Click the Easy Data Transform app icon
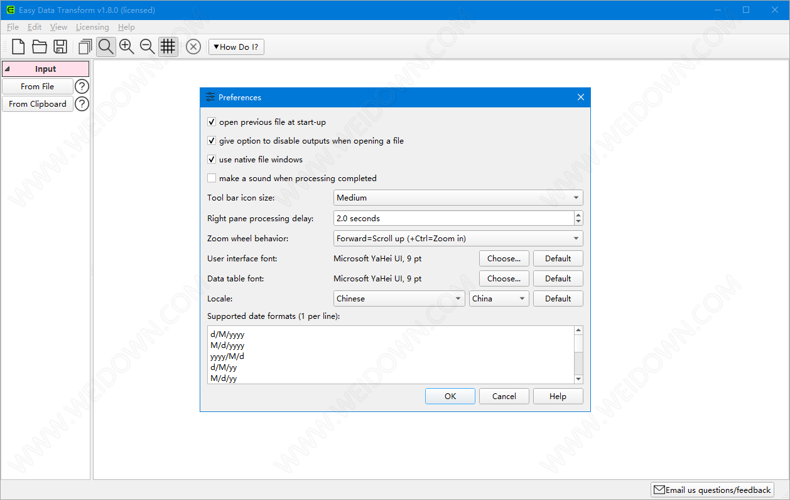This screenshot has width=790, height=500. pos(10,10)
